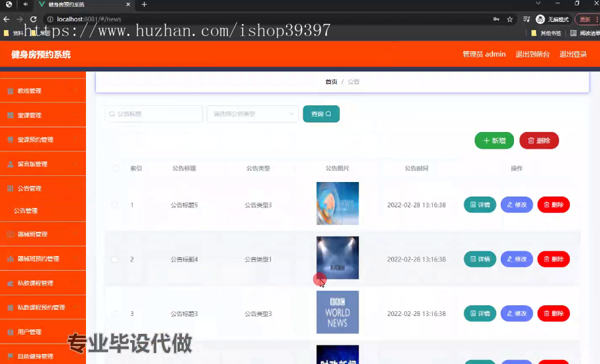The height and width of the screenshot is (364, 600).
Task: Click 删除 for 公告标题3 row
Action: pos(553,313)
